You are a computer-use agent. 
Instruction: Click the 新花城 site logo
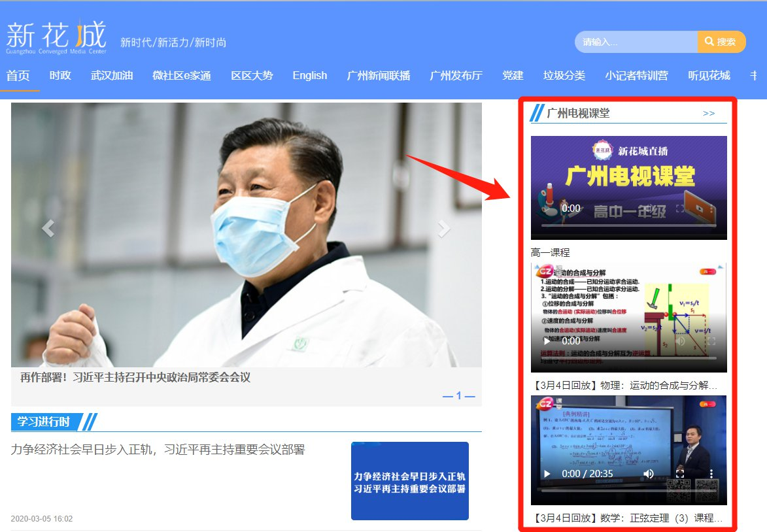click(x=56, y=38)
